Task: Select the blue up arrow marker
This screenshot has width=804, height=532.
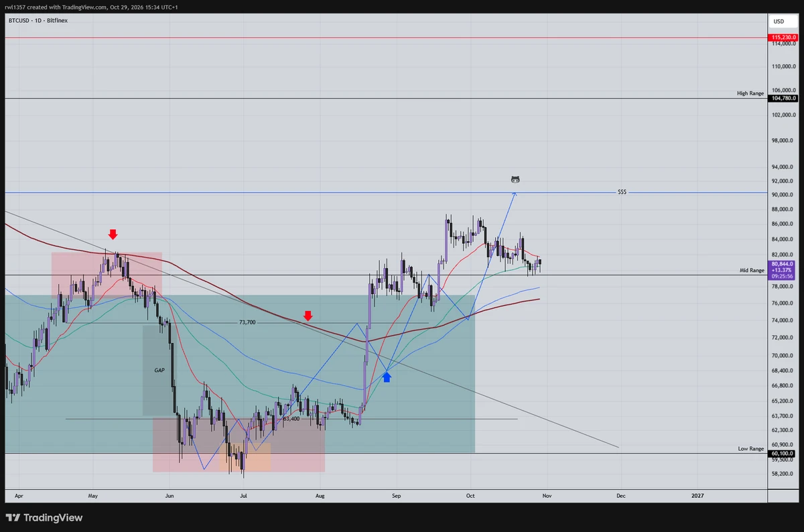Action: (x=387, y=377)
